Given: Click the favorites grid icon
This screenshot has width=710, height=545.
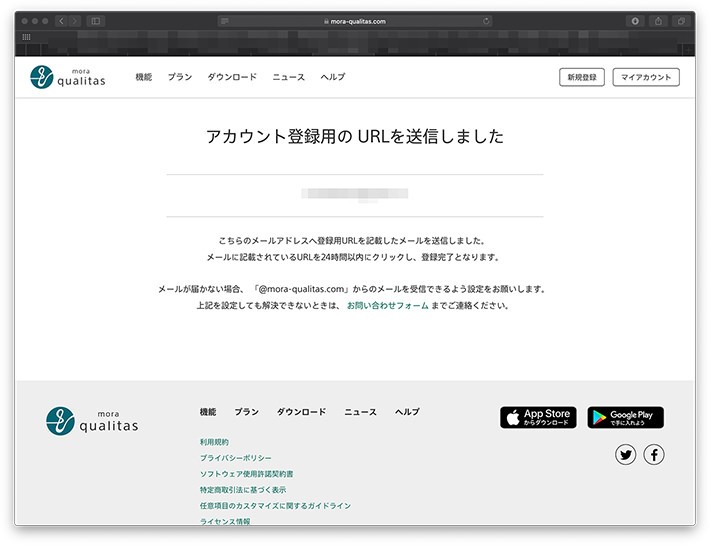Looking at the screenshot, I should pyautogui.click(x=26, y=37).
